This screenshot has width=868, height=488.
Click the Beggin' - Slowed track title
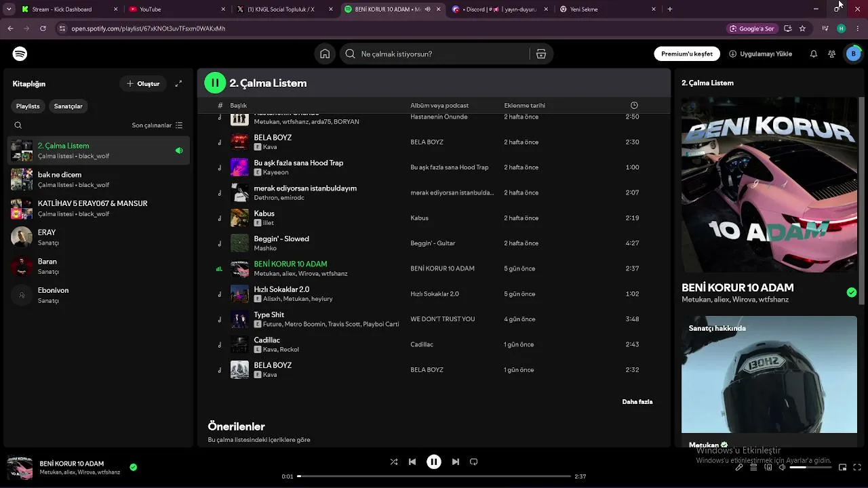281,239
